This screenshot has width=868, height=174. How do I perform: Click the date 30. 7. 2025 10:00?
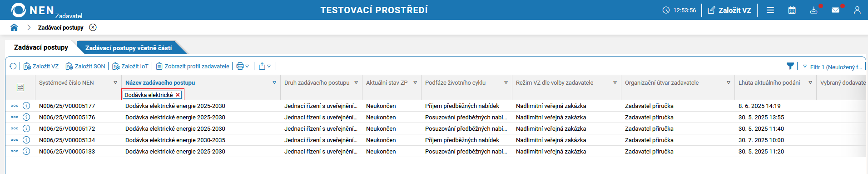click(761, 140)
